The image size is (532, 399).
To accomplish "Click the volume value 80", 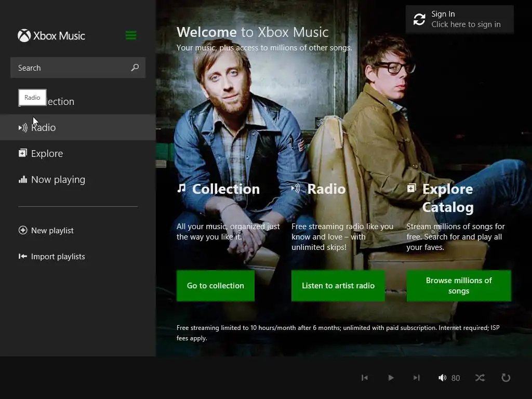I will (456, 378).
